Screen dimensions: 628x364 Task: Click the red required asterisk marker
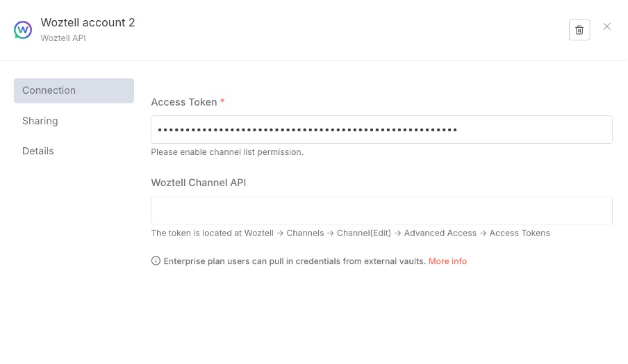coord(222,102)
